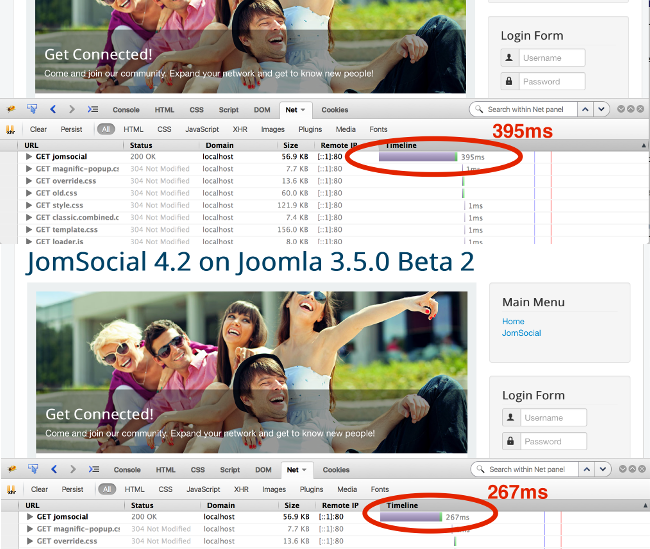
Task: Show command line icon in upper Firebug panel
Action: (93, 109)
